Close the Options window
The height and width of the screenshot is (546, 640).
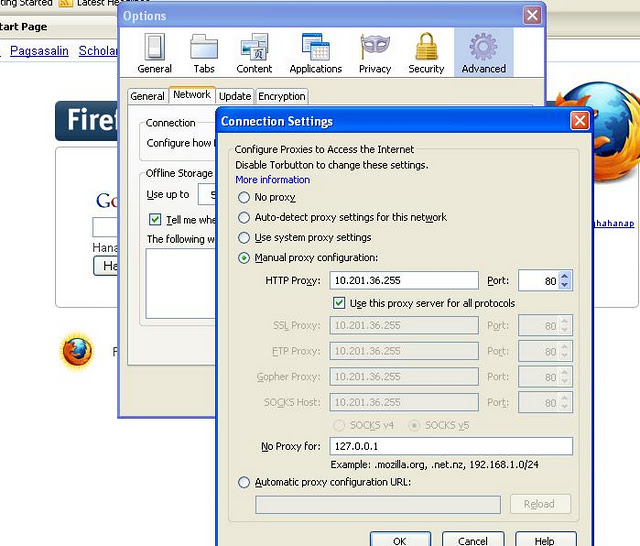click(x=532, y=16)
